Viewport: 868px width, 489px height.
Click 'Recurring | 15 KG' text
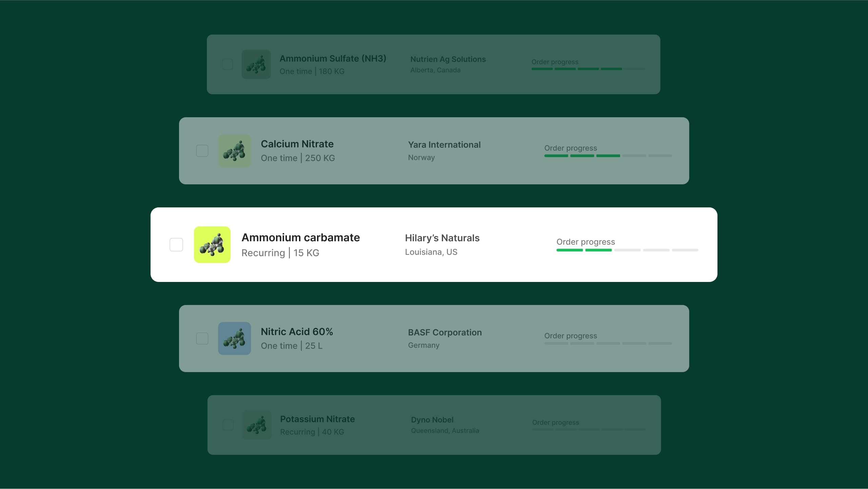coord(280,253)
